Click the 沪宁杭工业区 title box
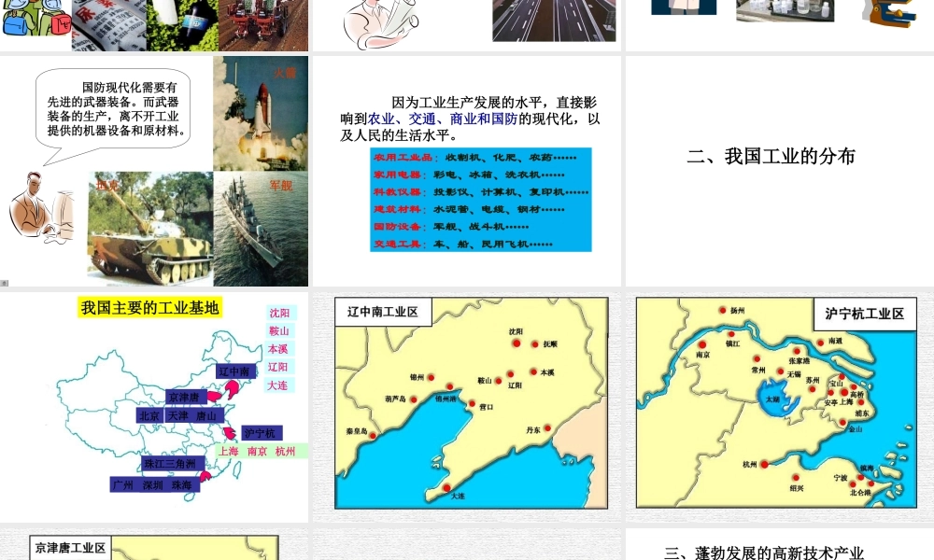The height and width of the screenshot is (560, 934). click(865, 314)
